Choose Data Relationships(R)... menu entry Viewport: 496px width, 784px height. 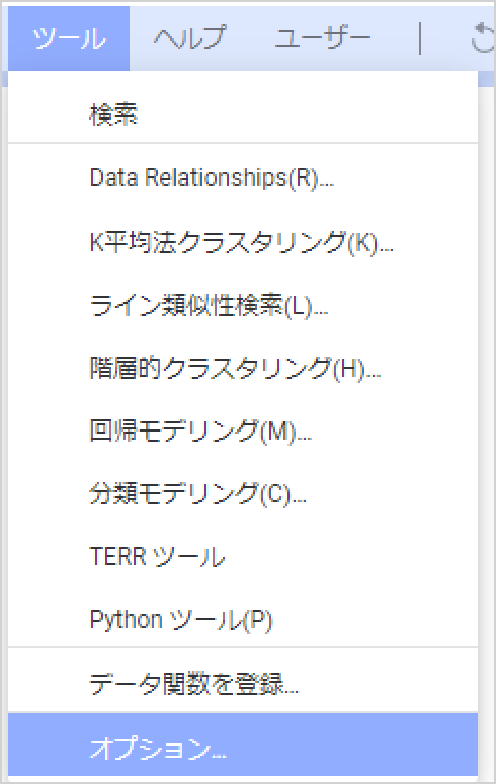click(243, 178)
